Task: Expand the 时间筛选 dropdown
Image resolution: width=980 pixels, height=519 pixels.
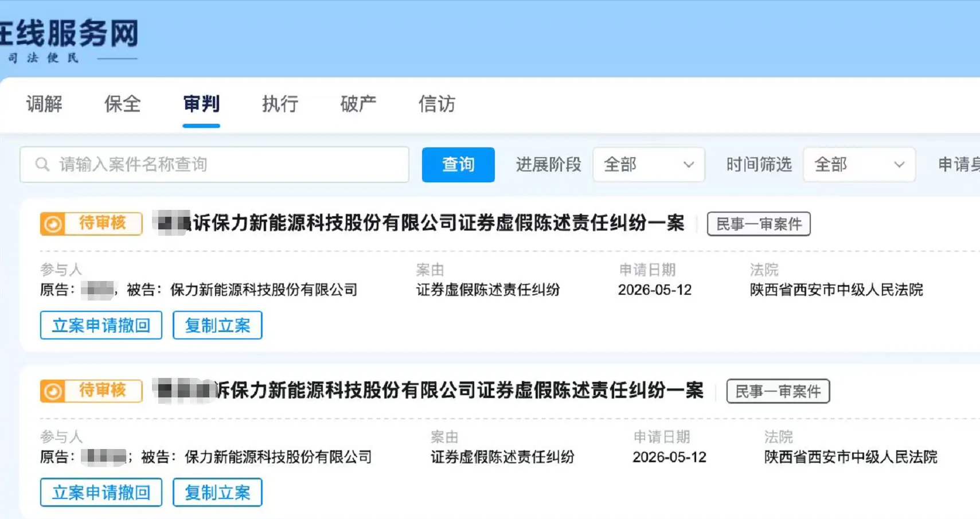Action: click(859, 165)
